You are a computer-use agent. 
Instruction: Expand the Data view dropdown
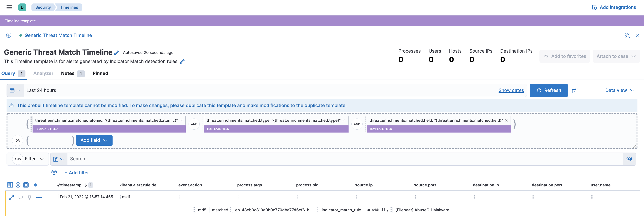(619, 90)
